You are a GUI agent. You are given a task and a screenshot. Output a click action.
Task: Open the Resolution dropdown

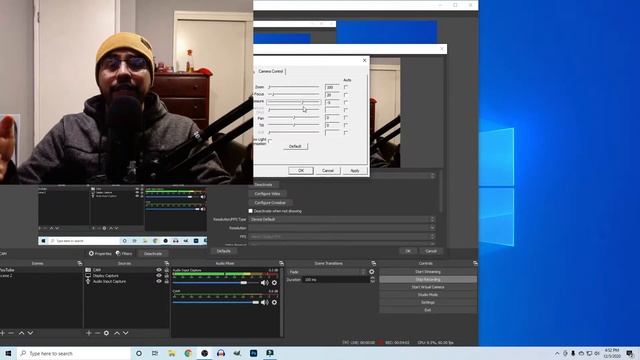pyautogui.click(x=342, y=228)
